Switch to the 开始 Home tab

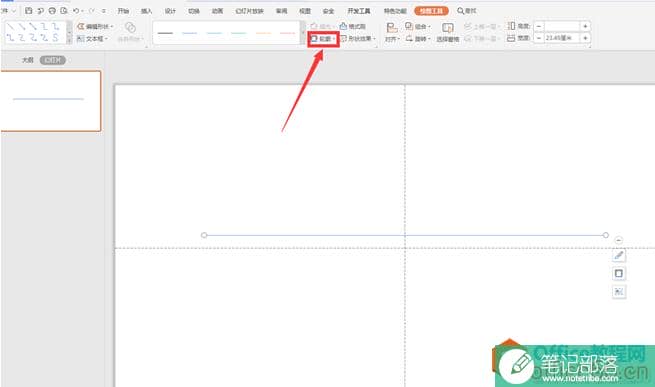[x=123, y=11]
